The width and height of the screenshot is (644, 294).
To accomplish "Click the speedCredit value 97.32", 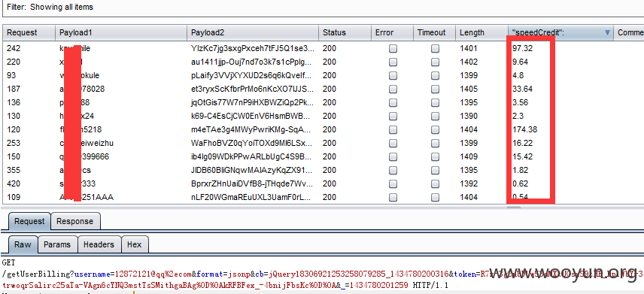I will click(x=522, y=48).
